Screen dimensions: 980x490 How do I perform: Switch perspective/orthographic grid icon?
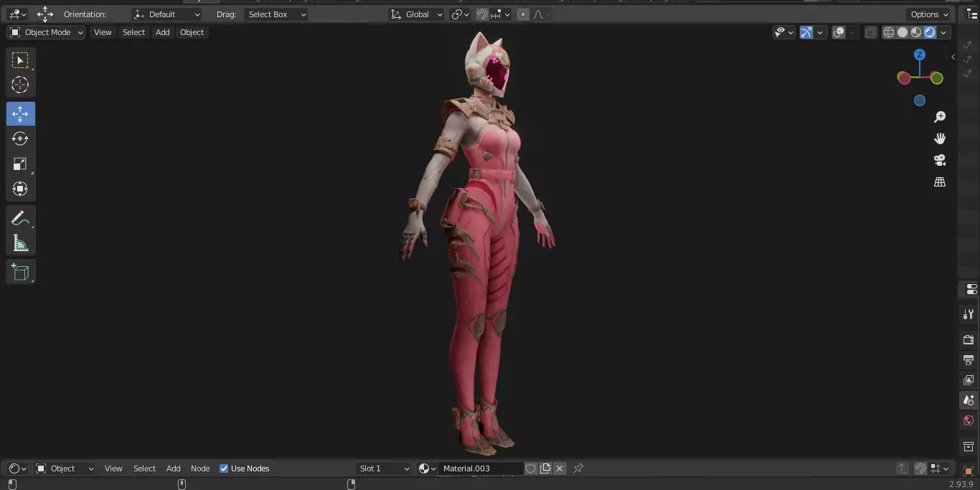tap(940, 182)
